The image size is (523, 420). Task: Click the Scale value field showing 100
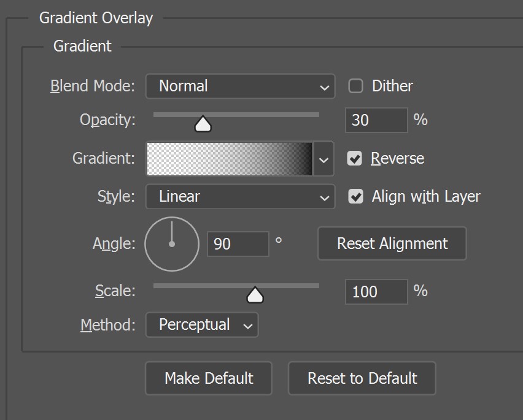coord(376,292)
